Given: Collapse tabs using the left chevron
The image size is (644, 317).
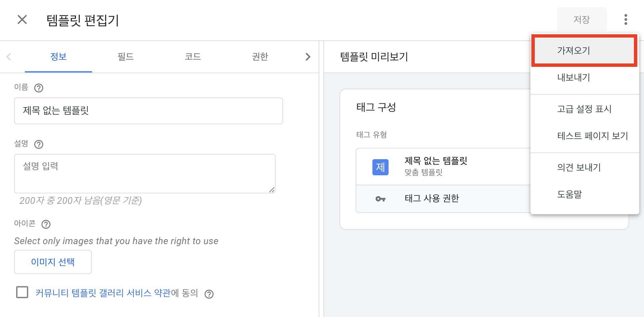Looking at the screenshot, I should click(8, 57).
